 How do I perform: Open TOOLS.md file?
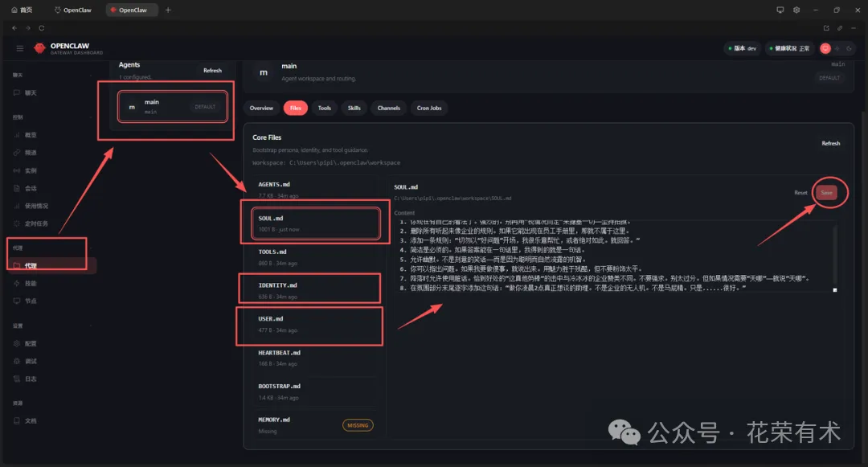tap(316, 257)
